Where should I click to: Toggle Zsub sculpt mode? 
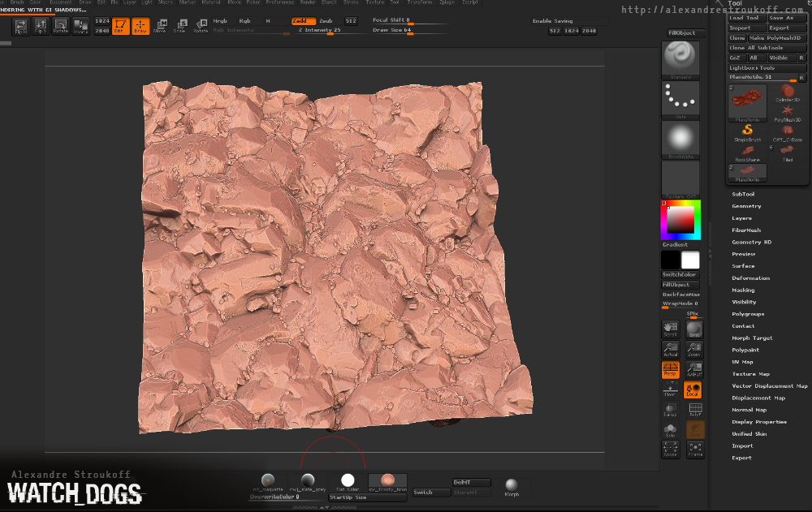click(326, 21)
